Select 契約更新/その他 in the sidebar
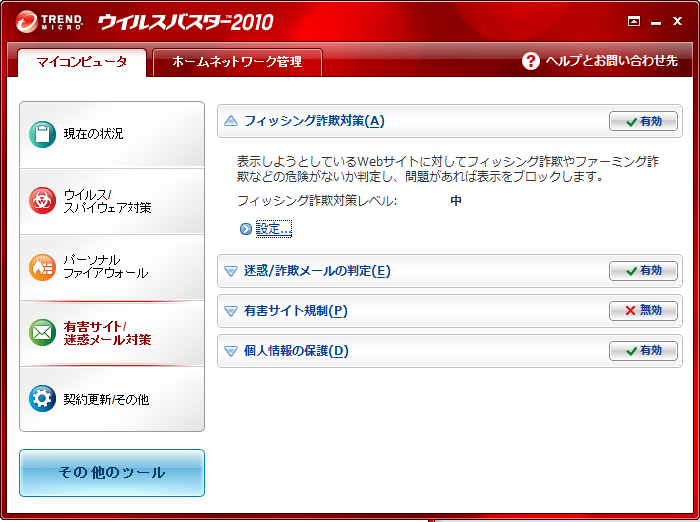The image size is (700, 522). pyautogui.click(x=112, y=399)
